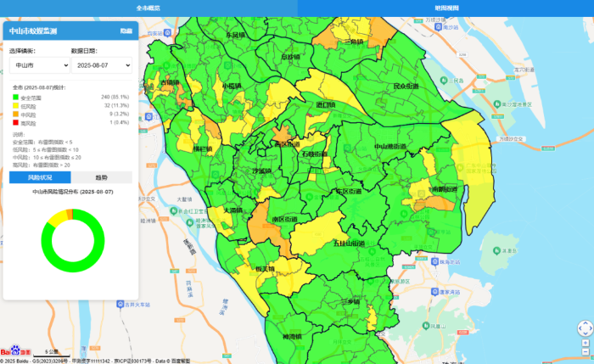Click the 东凤镇 region label on map
The height and width of the screenshot is (364, 594).
point(235,36)
